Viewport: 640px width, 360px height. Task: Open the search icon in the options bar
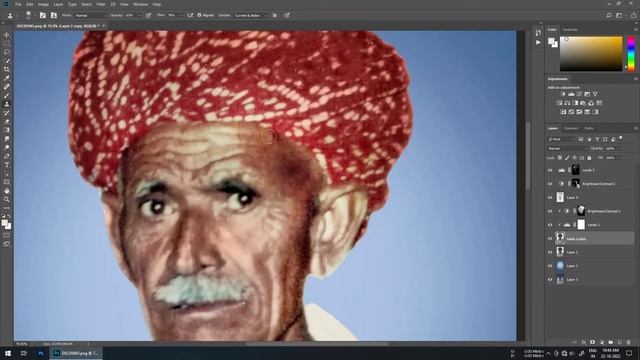(x=609, y=15)
